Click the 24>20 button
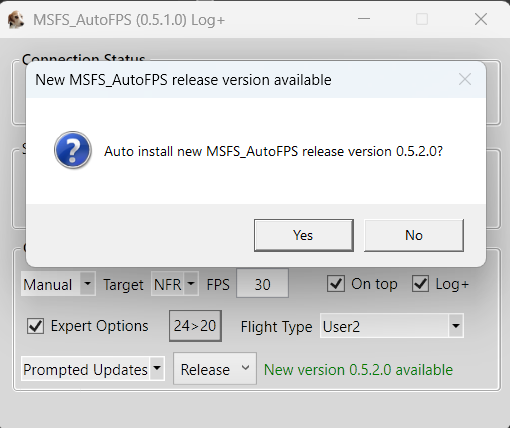Screen dimensions: 510x428 pyautogui.click(x=195, y=326)
